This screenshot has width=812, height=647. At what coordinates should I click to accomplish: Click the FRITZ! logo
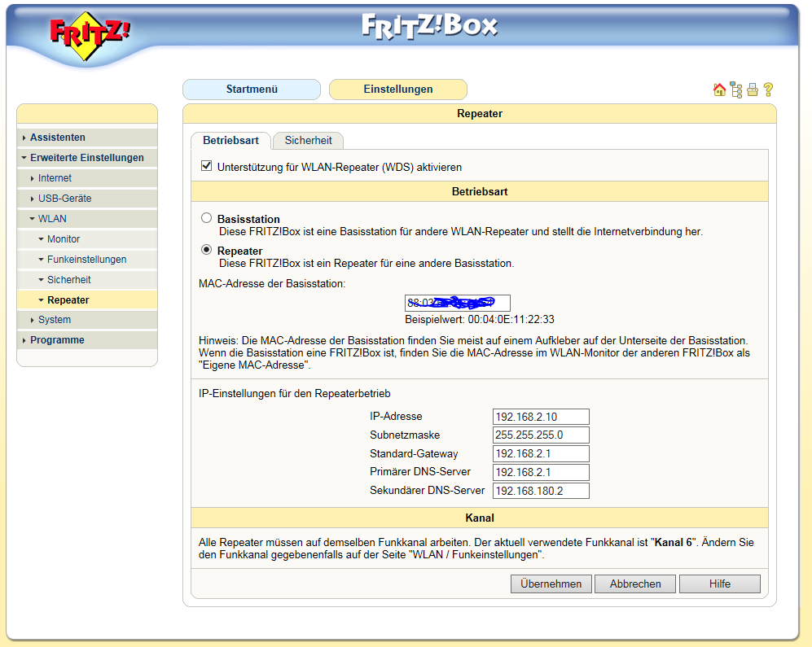pyautogui.click(x=90, y=36)
